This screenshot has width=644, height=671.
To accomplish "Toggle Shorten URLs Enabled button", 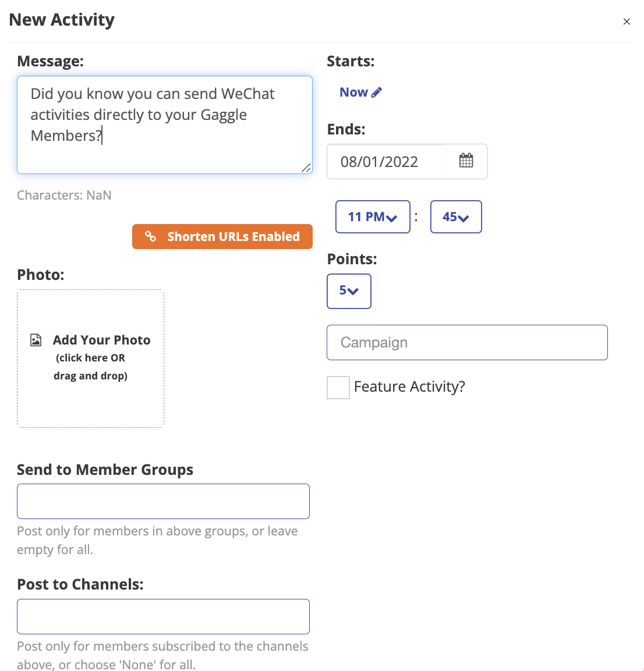I will click(x=222, y=236).
